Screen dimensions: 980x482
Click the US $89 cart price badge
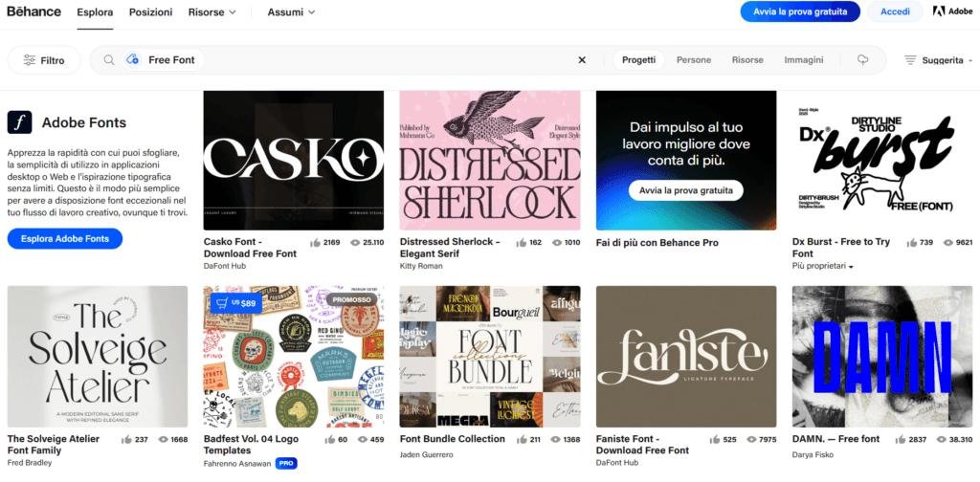[235, 303]
